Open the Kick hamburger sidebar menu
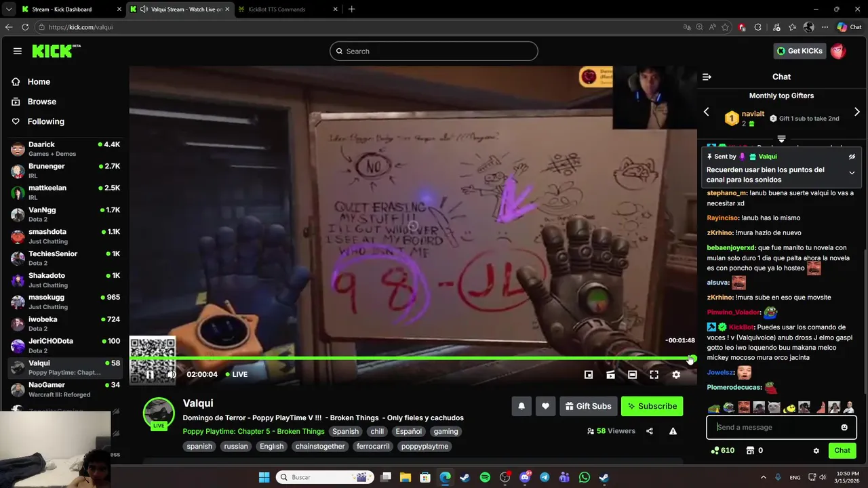The height and width of the screenshot is (488, 868). point(17,51)
